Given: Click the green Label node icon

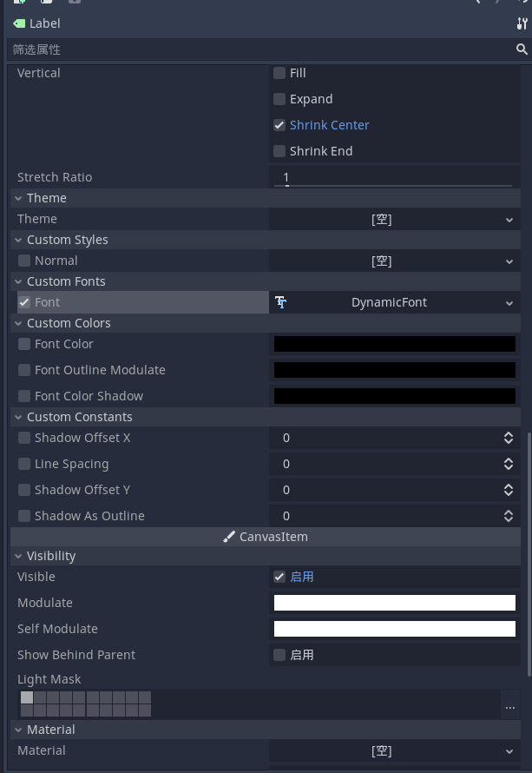Looking at the screenshot, I should (x=19, y=23).
